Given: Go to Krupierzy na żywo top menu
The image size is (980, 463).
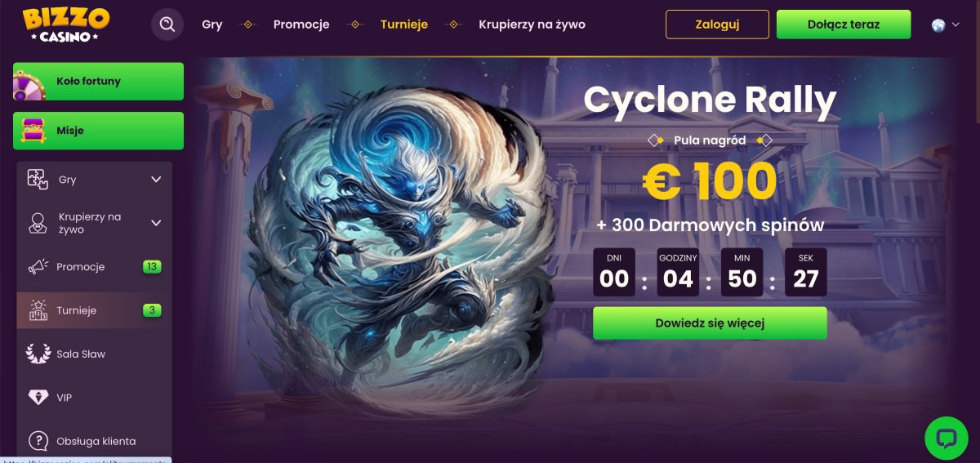Looking at the screenshot, I should 532,24.
